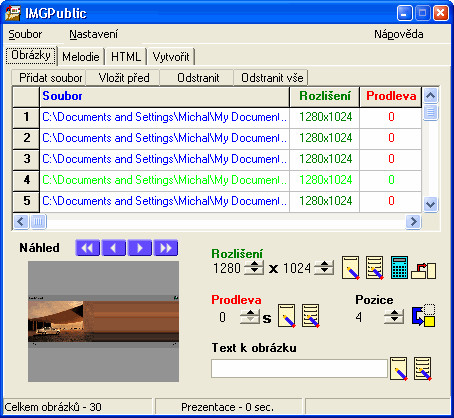Jump to first image preview button
Viewport: 454px width, 418px height.
click(x=88, y=248)
